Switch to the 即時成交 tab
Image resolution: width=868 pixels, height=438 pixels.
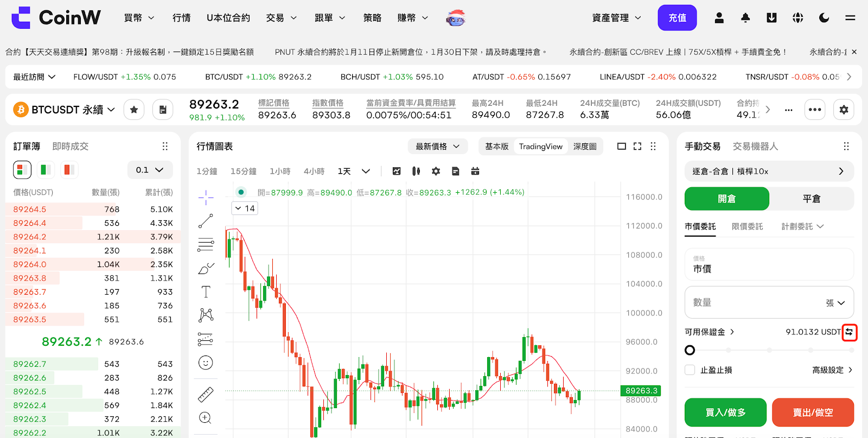click(70, 147)
